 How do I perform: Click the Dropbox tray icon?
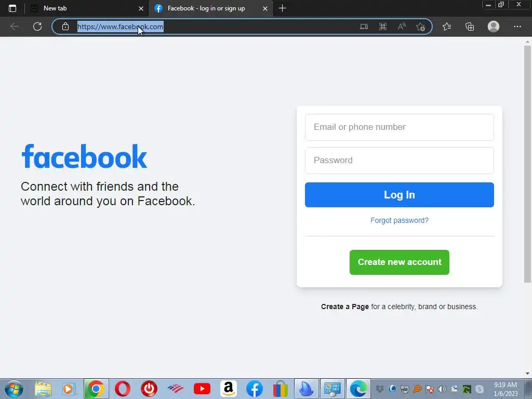(380, 389)
